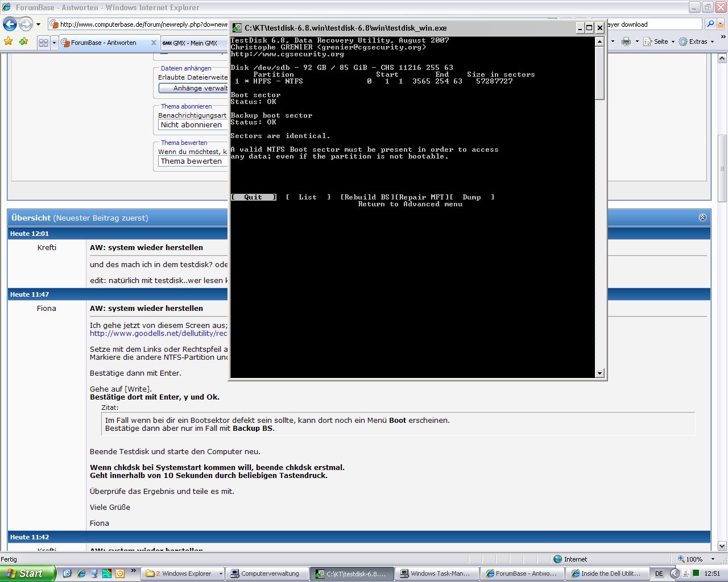Maximize the TestDisk console window

tap(589, 28)
